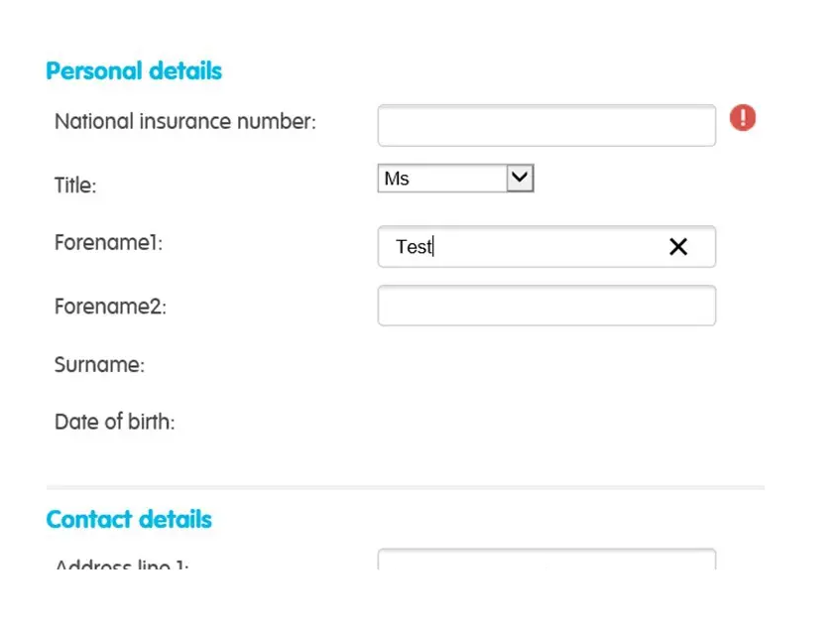This screenshot has width=840, height=627.
Task: Click the Address line 1 label
Action: pos(121,565)
